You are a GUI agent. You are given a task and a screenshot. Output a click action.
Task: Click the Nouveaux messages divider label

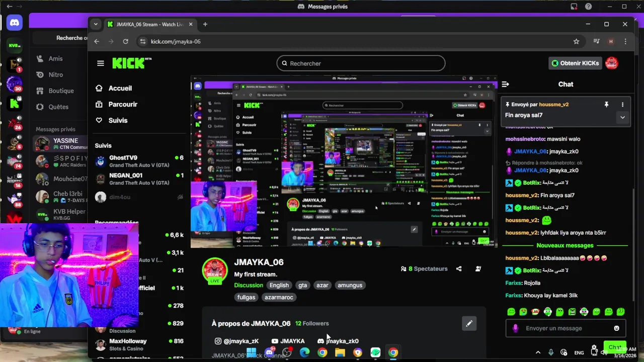[x=565, y=245]
